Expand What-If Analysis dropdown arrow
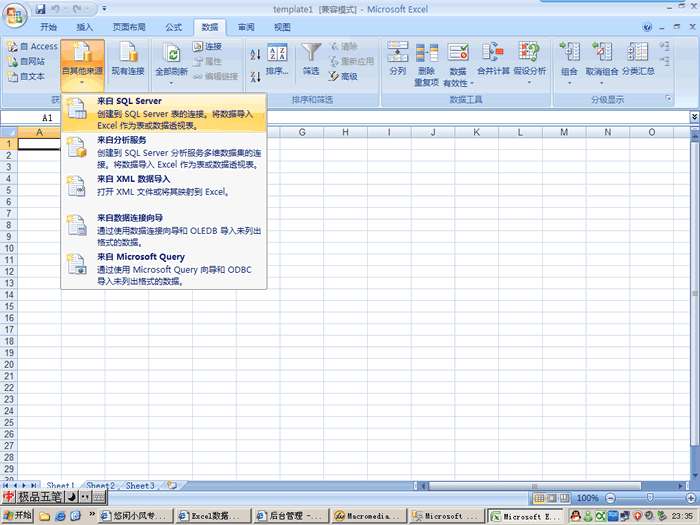The width and height of the screenshot is (700, 525). [x=529, y=83]
